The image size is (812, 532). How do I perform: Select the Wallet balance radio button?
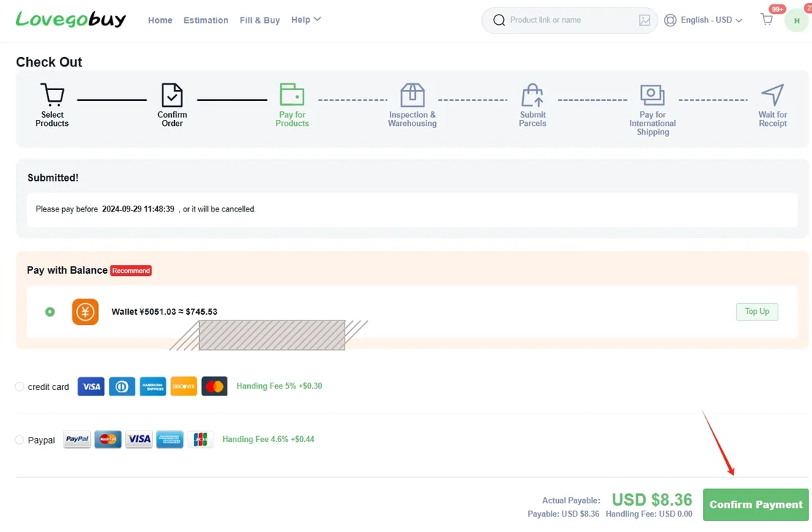50,312
